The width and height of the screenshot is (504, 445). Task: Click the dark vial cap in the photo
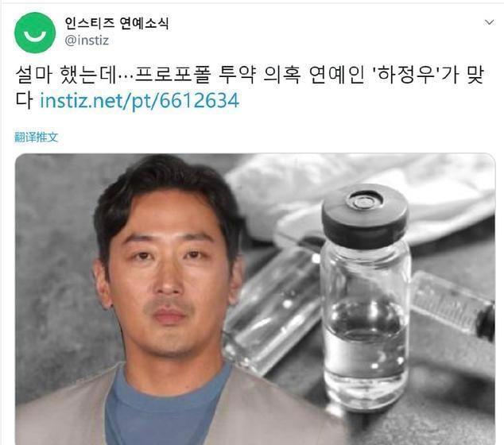(365, 211)
